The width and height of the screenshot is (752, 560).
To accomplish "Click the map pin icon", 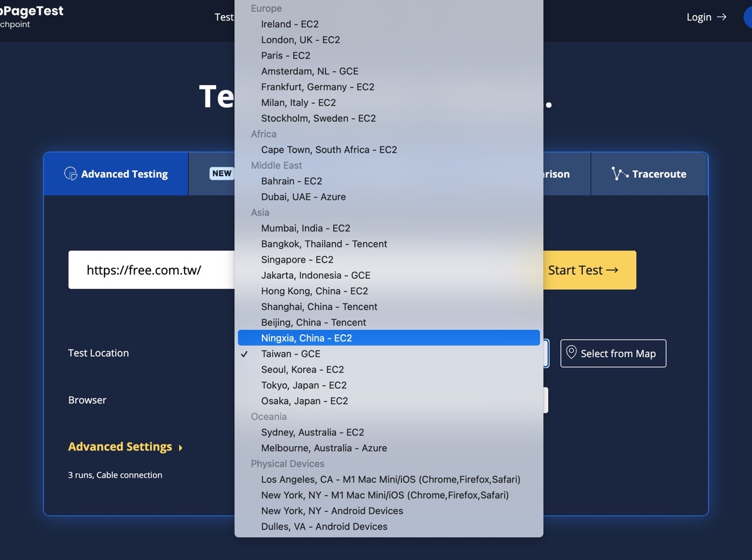I will (571, 352).
